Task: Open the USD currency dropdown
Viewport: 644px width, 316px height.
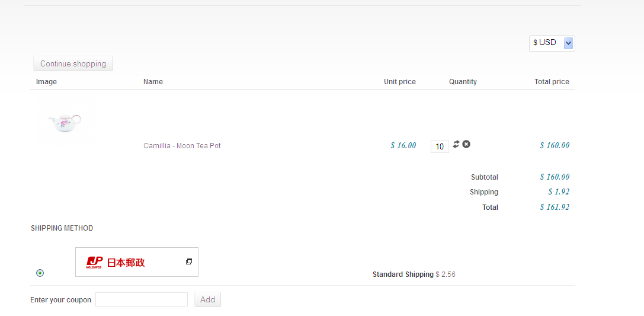Action: (552, 43)
